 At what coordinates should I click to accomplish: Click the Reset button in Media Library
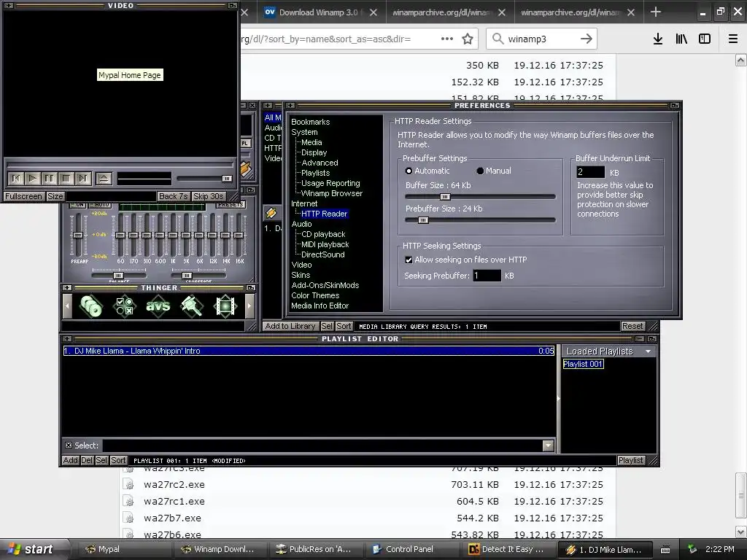[x=632, y=326]
